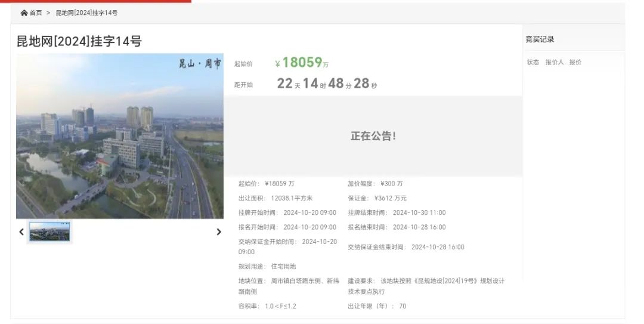
Task: Click the 竞买记录 panel header
Action: pyautogui.click(x=540, y=39)
